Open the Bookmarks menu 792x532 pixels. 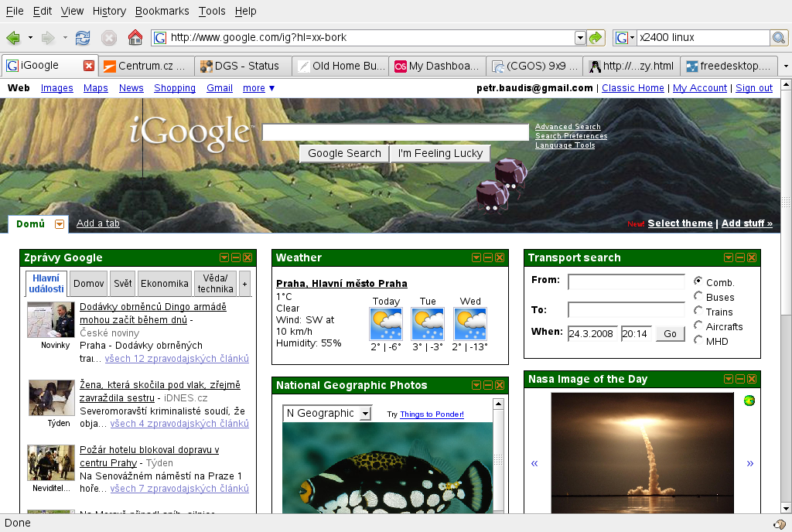coord(162,11)
